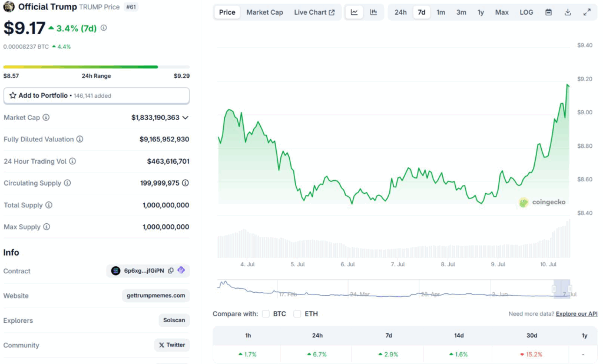
Task: Enable ETH comparison checkbox
Action: 297,314
